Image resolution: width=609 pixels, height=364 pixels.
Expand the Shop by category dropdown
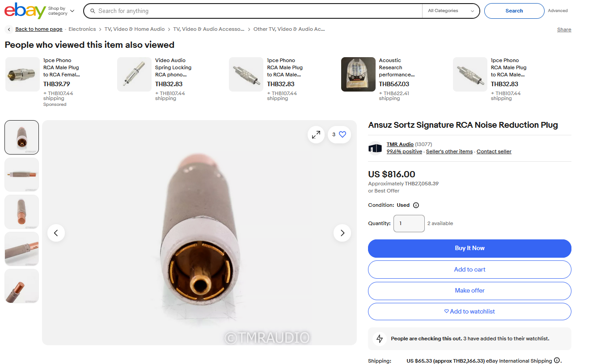tap(61, 11)
